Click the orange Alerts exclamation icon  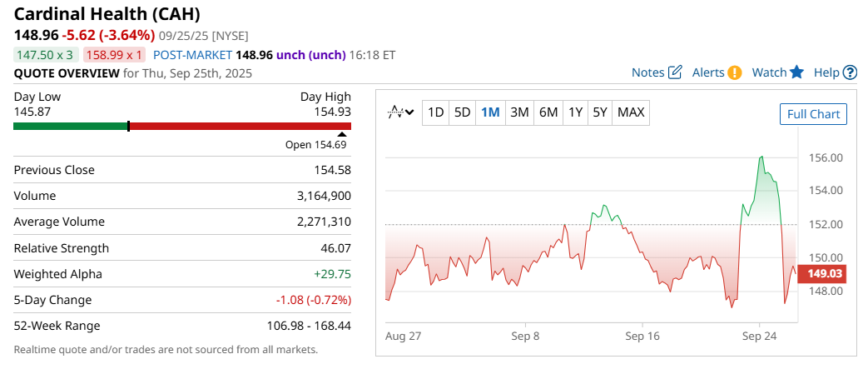point(734,72)
